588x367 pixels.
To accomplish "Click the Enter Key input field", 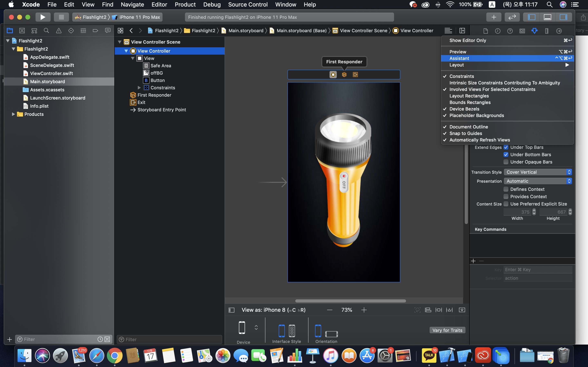I will (537, 270).
